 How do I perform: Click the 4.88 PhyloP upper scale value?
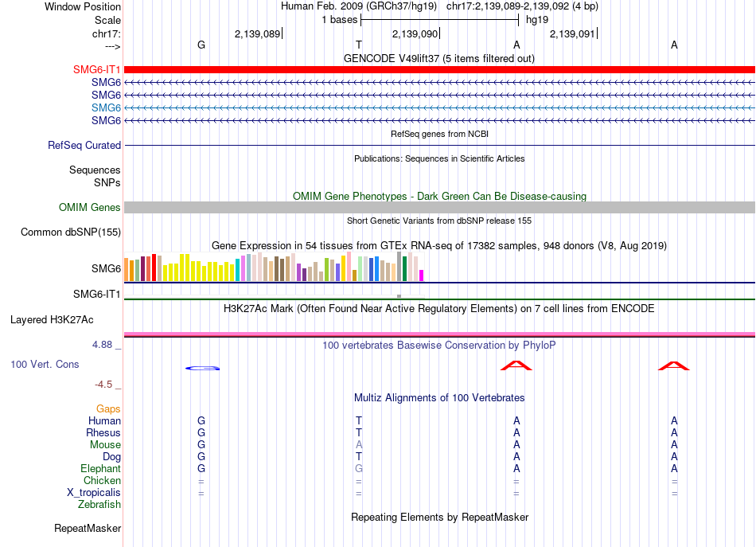(x=102, y=345)
